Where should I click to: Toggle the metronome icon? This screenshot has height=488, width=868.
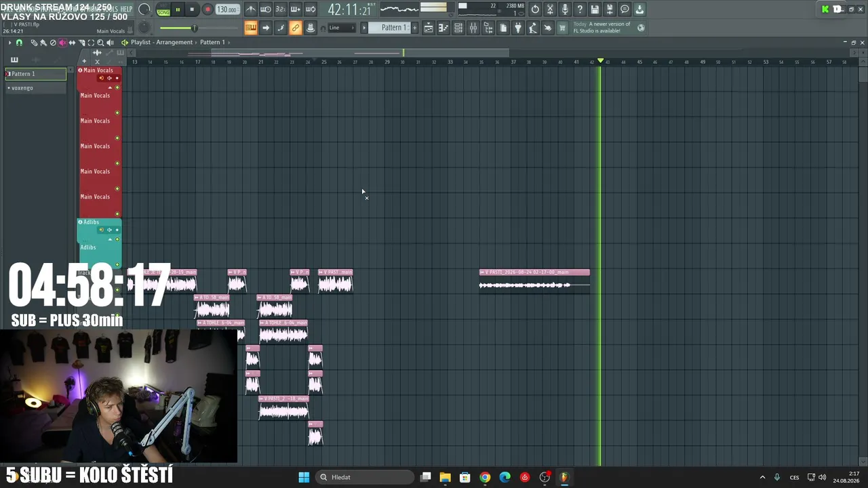point(251,9)
